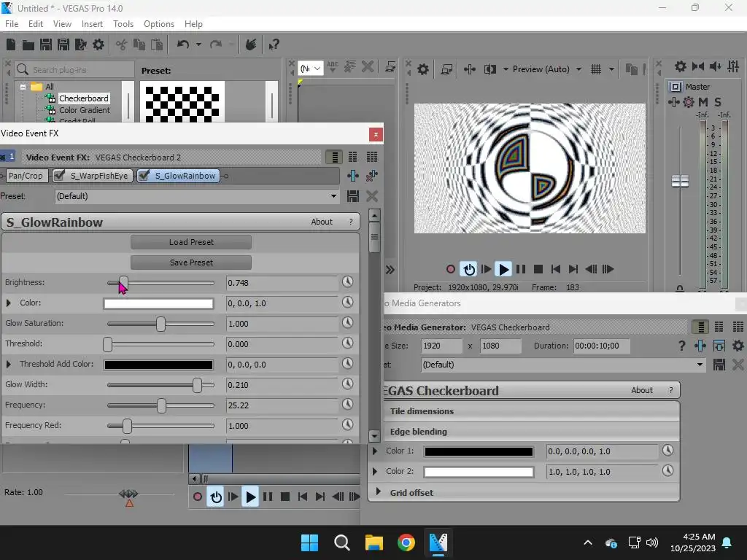Open Video Preview properties gear icon
The width and height of the screenshot is (747, 560).
423,69
